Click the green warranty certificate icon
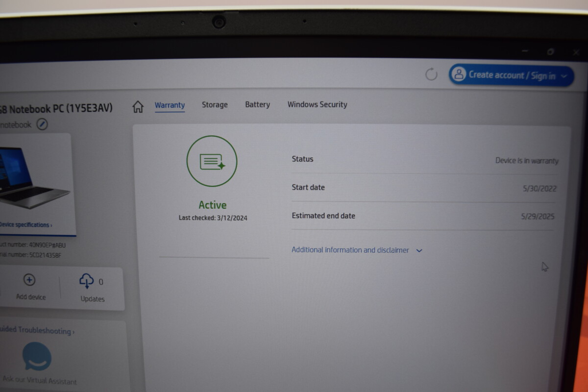The height and width of the screenshot is (392, 588). [212, 161]
